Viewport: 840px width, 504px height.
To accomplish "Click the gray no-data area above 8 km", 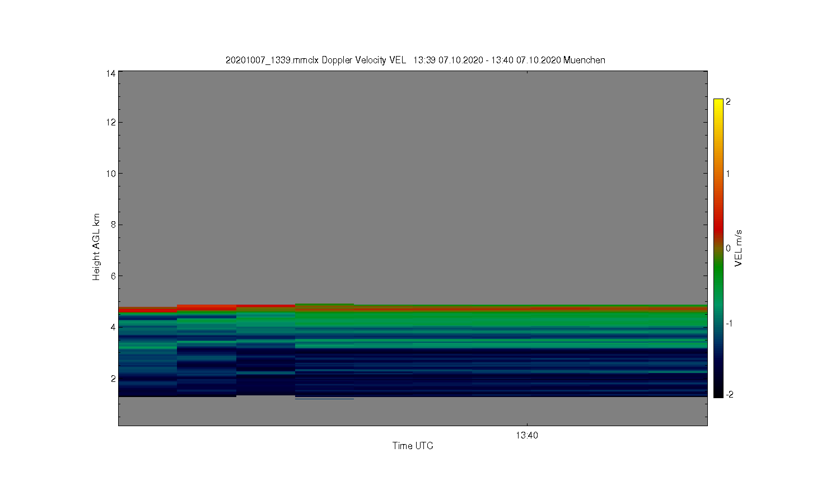I will pos(413,146).
